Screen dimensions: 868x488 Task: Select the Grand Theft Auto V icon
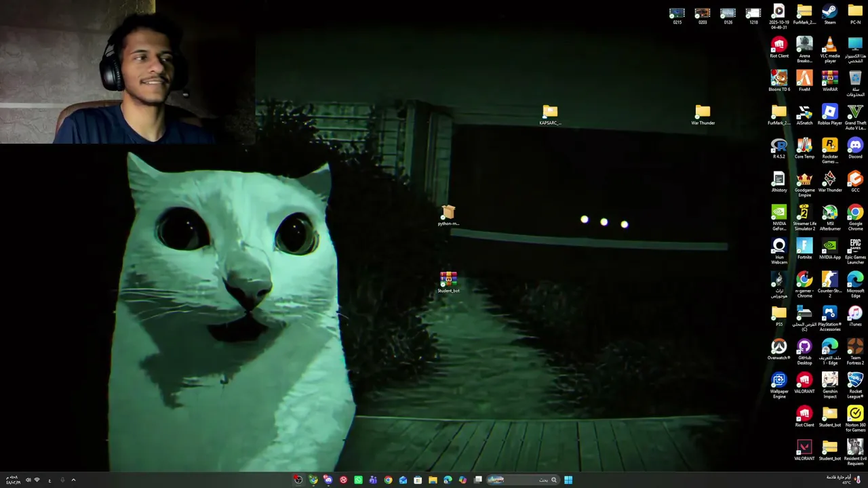(x=855, y=117)
